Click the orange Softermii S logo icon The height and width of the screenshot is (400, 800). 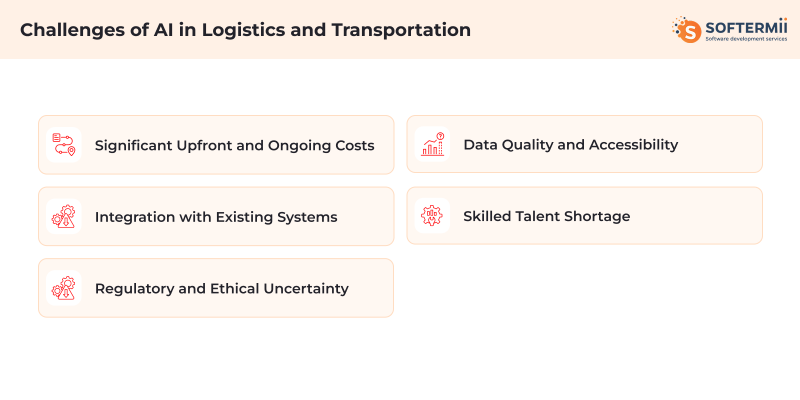point(687,29)
